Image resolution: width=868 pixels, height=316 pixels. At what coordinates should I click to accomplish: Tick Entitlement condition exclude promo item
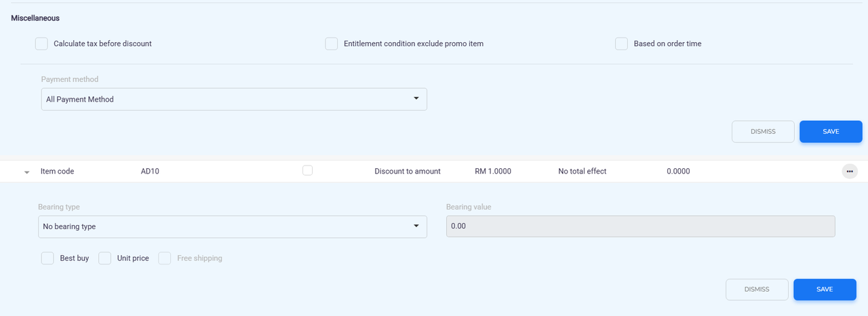[x=332, y=44]
